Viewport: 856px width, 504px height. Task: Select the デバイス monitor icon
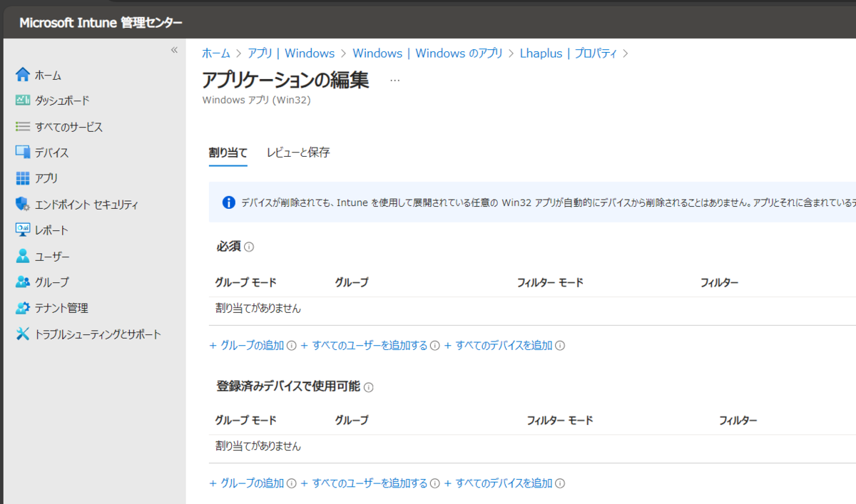pos(23,153)
